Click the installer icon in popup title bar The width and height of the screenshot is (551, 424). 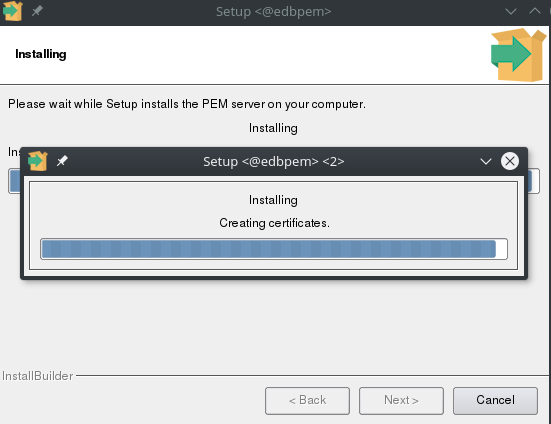click(x=38, y=161)
